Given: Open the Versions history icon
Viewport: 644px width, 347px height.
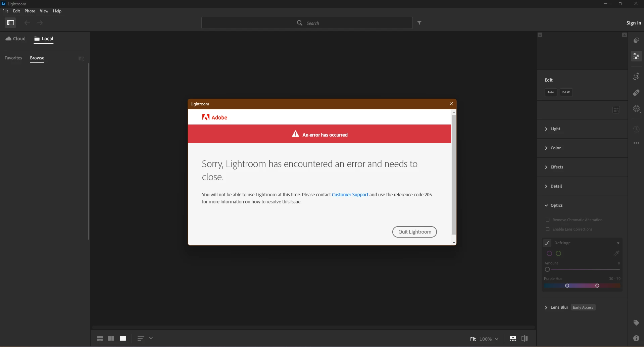Looking at the screenshot, I should [636, 129].
